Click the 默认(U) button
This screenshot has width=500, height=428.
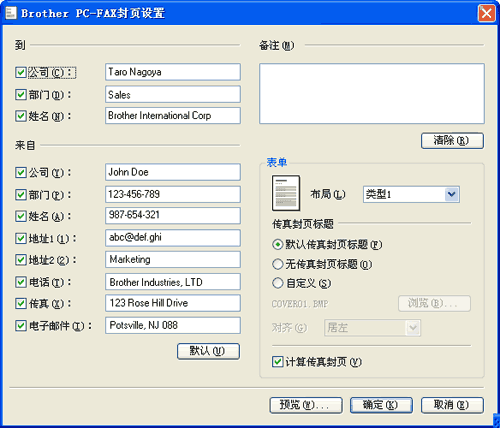(208, 351)
